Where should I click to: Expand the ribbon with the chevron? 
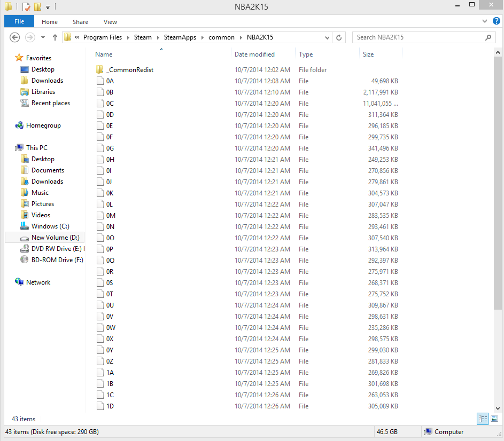click(x=484, y=21)
